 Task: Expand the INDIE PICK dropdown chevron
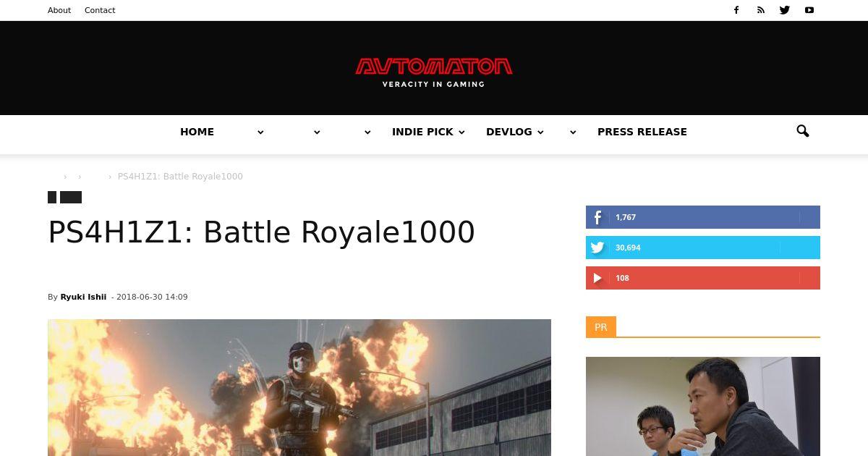coord(461,132)
